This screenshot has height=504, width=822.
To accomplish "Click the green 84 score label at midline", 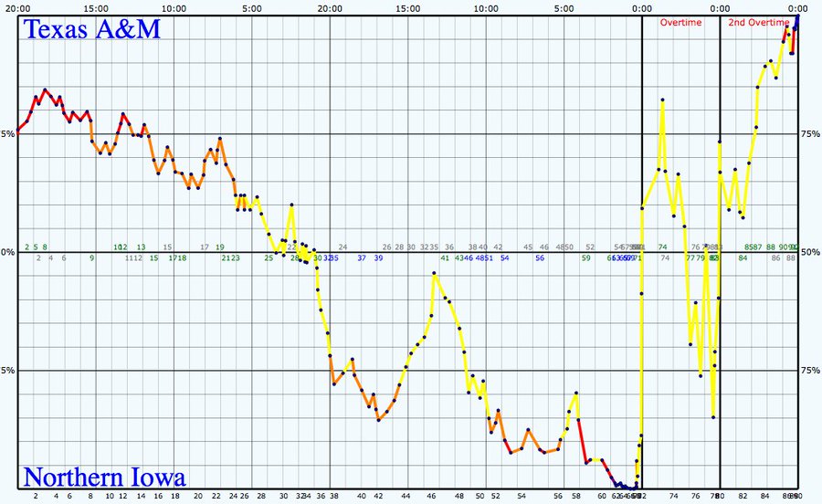I will click(x=743, y=257).
